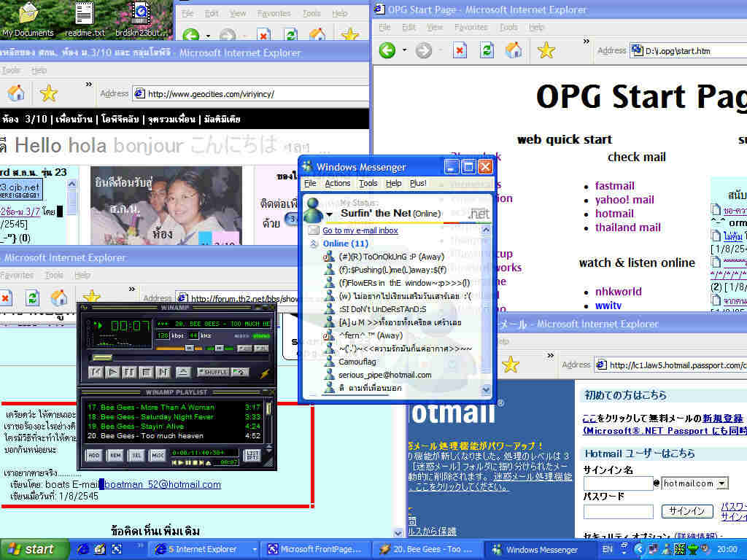Click Forward arrow in OPG Start Page window
The width and height of the screenshot is (747, 560).
pos(424,50)
